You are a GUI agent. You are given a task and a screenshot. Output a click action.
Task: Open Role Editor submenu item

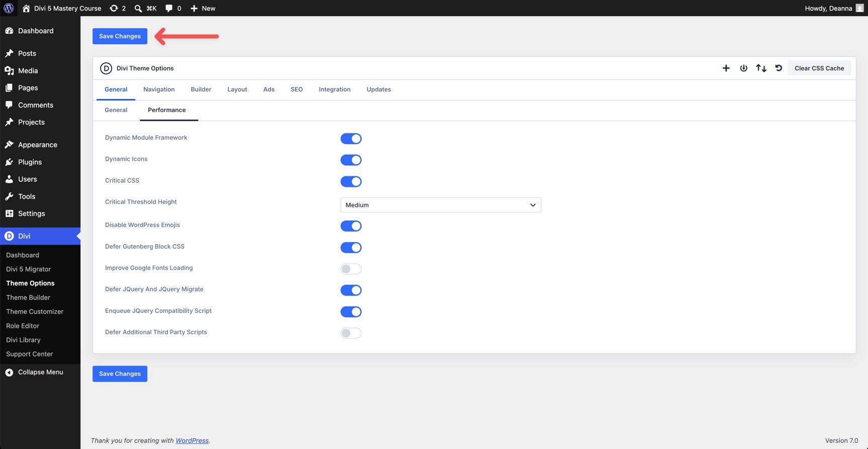point(23,325)
